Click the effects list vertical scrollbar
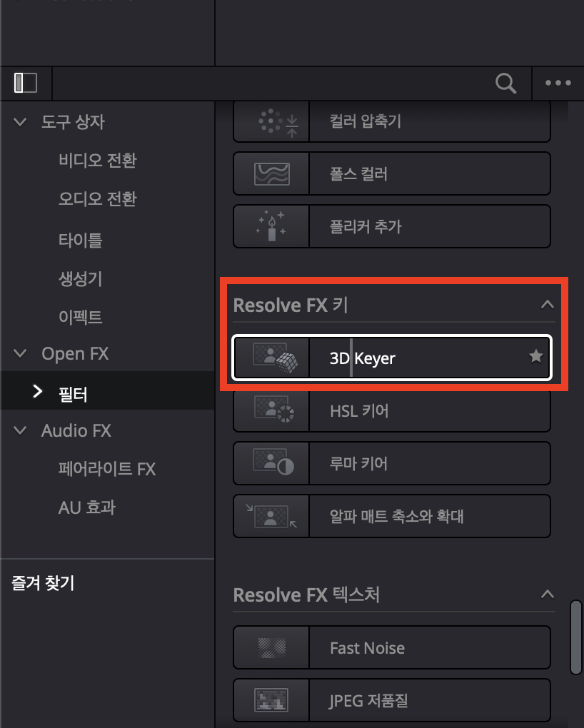 (x=576, y=637)
